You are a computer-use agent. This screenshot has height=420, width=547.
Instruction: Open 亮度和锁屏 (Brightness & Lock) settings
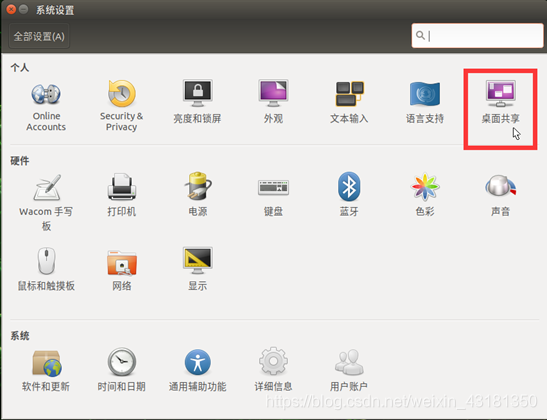coord(197,102)
